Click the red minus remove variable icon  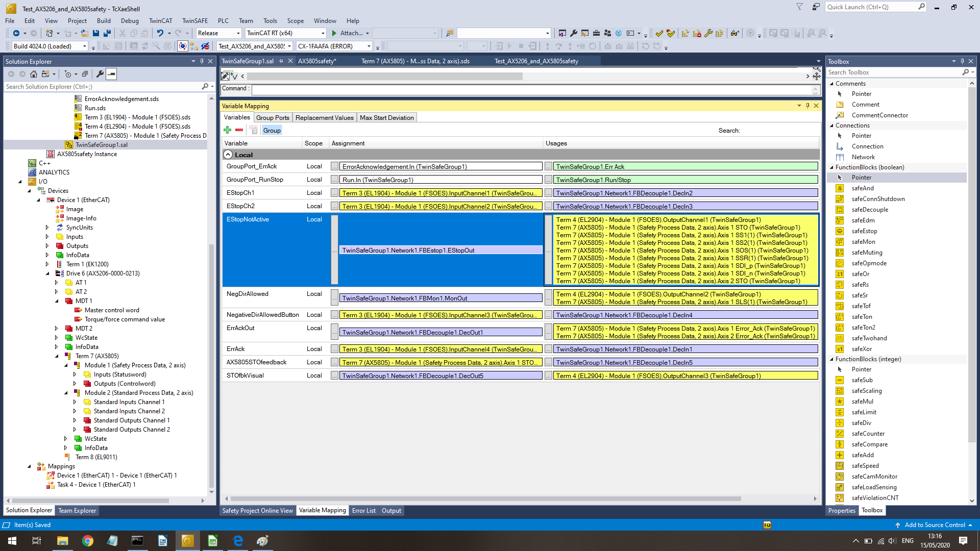point(239,130)
